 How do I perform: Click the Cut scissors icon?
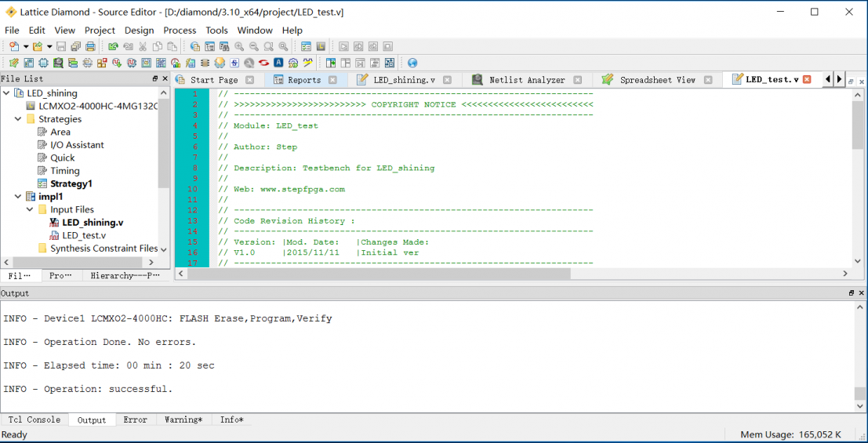(142, 46)
